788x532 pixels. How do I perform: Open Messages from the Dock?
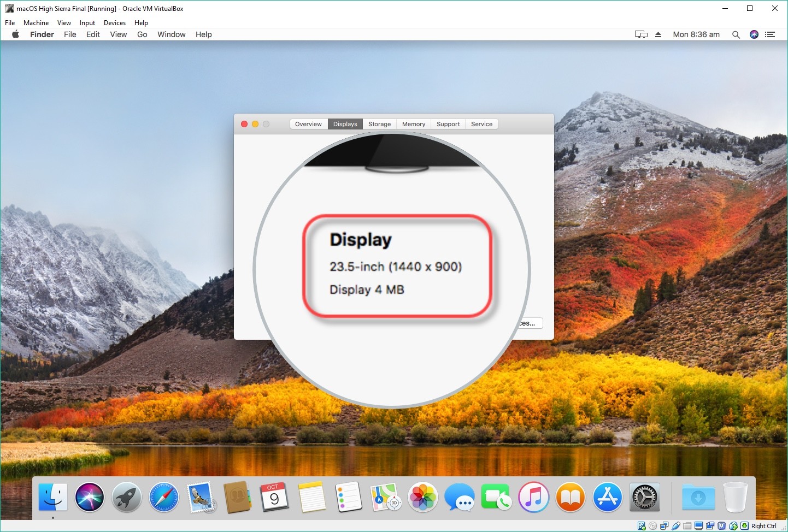(x=459, y=498)
